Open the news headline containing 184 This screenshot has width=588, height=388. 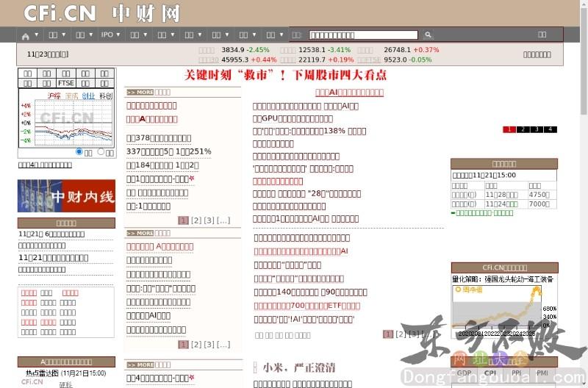[162, 165]
